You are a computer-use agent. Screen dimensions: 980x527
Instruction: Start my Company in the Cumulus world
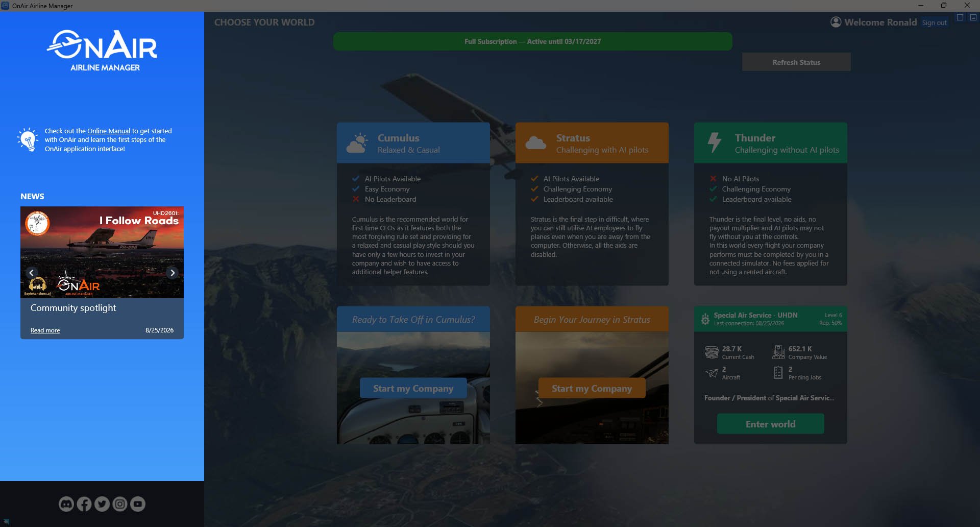tap(413, 389)
